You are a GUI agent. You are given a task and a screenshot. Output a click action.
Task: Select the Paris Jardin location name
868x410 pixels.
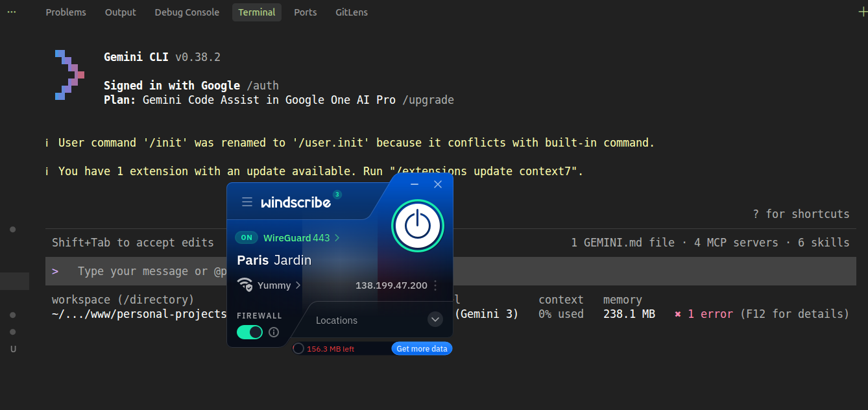click(274, 260)
